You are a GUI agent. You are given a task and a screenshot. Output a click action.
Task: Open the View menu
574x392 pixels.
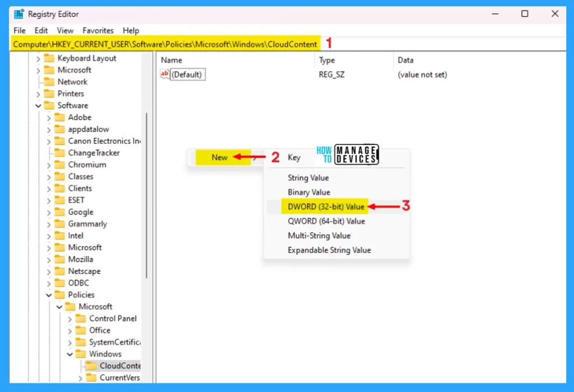(x=65, y=30)
